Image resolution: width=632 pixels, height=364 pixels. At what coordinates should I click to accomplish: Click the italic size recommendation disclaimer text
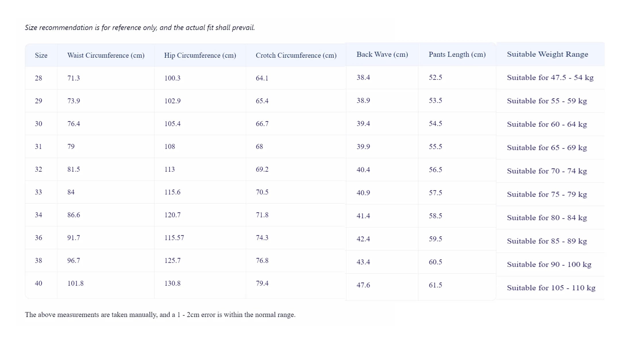point(140,28)
